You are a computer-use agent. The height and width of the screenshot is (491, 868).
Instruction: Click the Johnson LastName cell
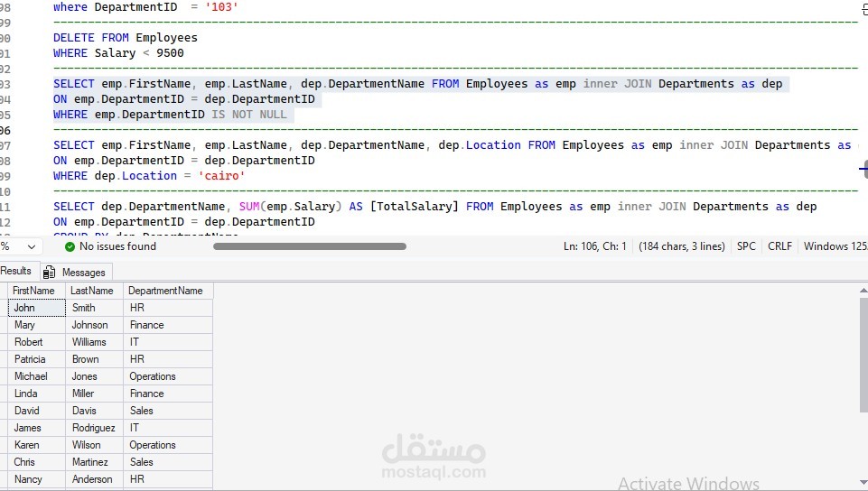pyautogui.click(x=94, y=325)
